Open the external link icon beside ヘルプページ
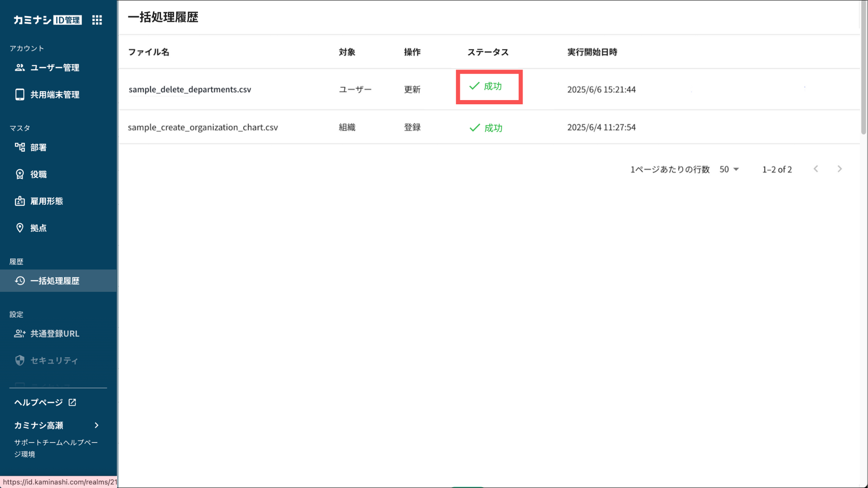The width and height of the screenshot is (868, 488). pos(72,402)
